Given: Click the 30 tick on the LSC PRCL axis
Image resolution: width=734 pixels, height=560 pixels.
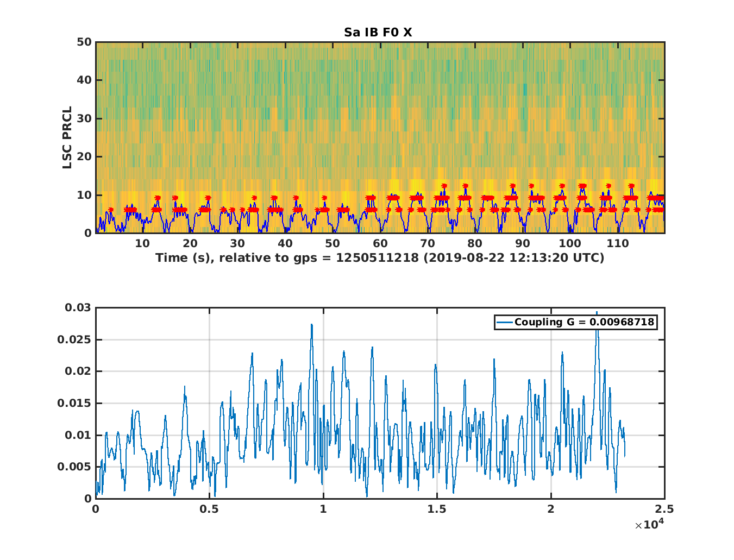Looking at the screenshot, I should pyautogui.click(x=84, y=118).
